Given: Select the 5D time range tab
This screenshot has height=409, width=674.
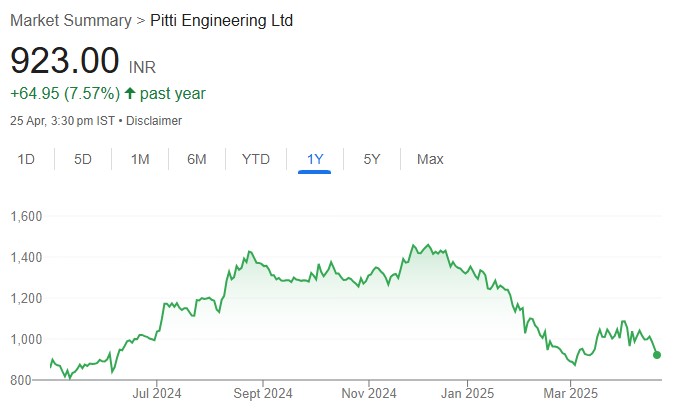Looking at the screenshot, I should tap(83, 159).
